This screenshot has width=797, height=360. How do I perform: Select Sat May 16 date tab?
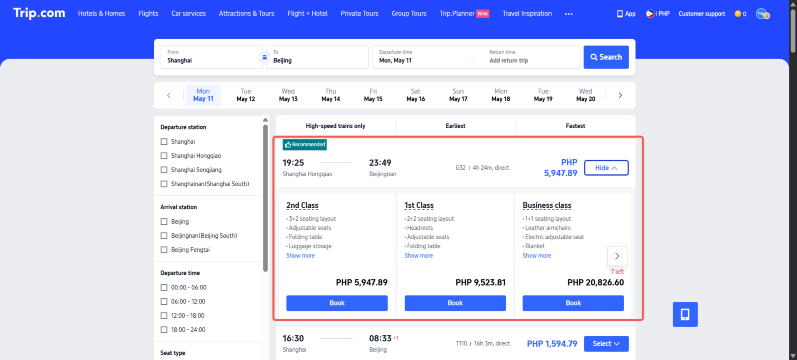point(416,95)
